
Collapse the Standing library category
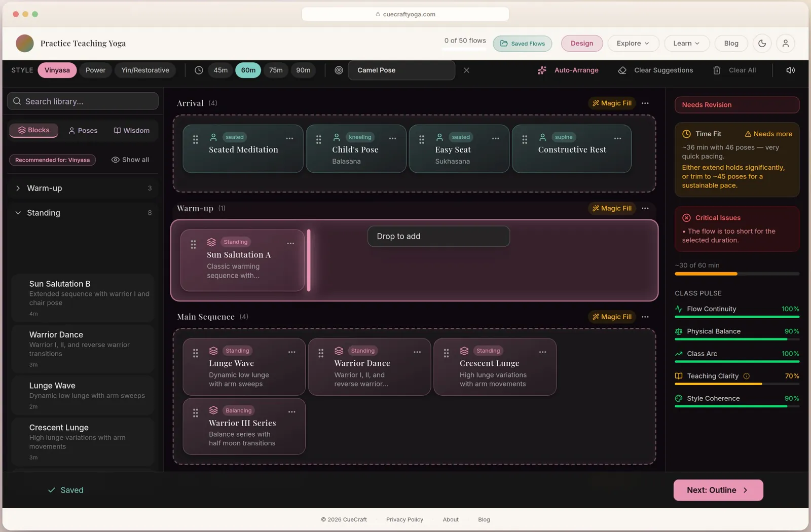pyautogui.click(x=84, y=213)
